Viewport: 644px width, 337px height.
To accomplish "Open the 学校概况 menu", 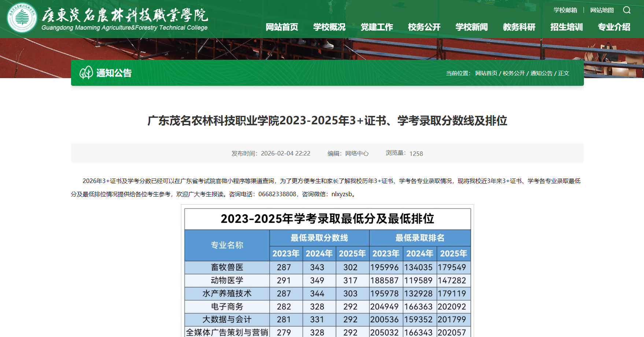I will (329, 27).
